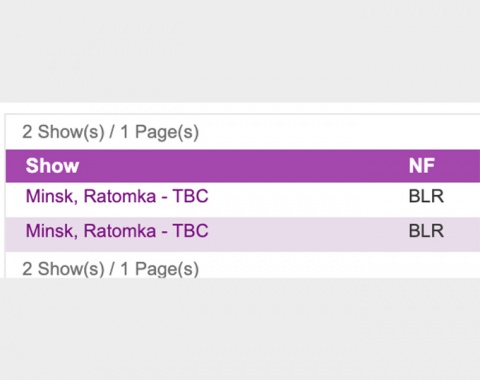480x380 pixels.
Task: Select BLR cell in the shaded second row
Action: click(x=426, y=231)
